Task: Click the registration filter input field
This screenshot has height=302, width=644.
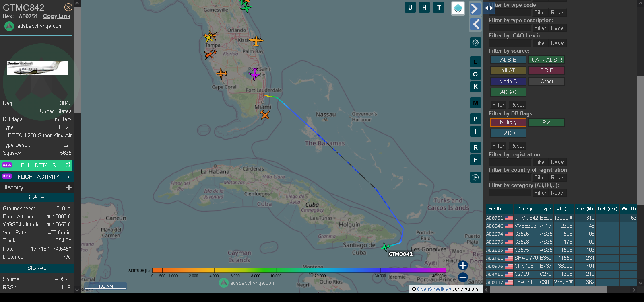Action: point(510,162)
